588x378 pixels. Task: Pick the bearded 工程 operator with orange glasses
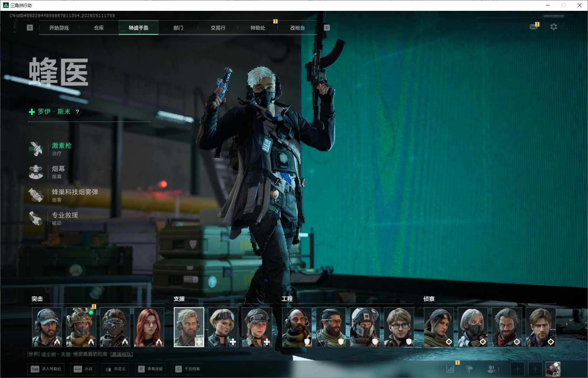331,327
